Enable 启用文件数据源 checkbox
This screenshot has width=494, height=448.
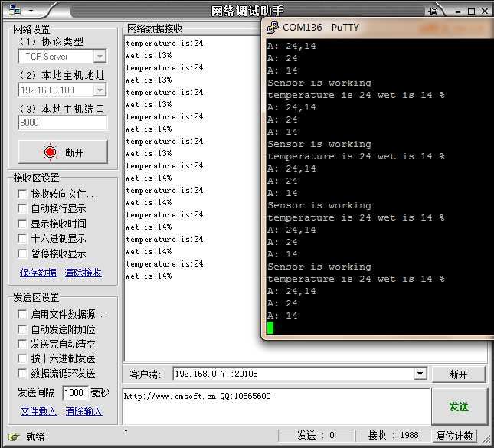22,314
